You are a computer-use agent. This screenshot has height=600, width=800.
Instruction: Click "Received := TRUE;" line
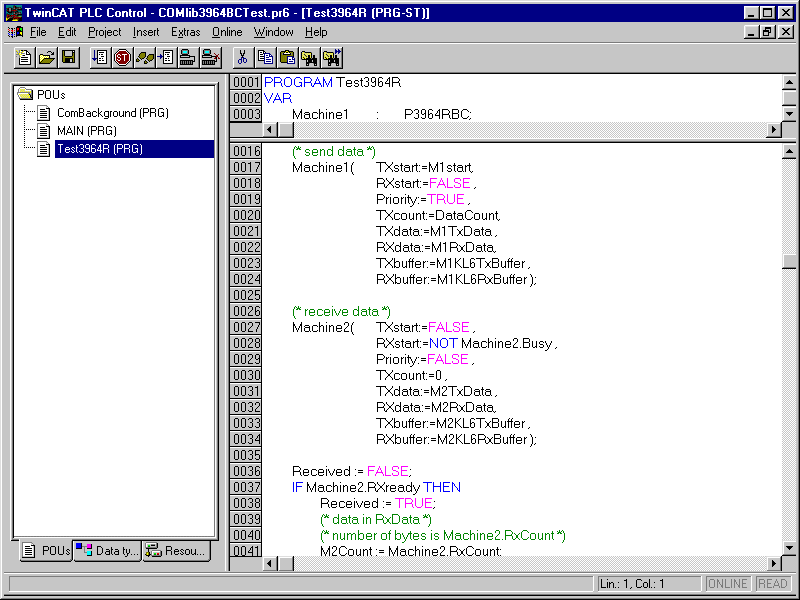pyautogui.click(x=378, y=504)
